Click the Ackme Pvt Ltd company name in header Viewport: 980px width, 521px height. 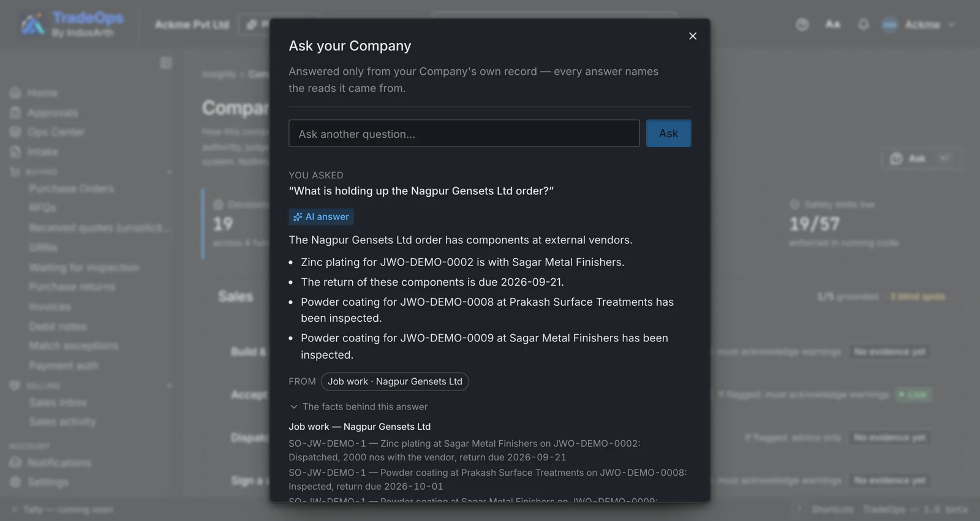[x=192, y=25]
